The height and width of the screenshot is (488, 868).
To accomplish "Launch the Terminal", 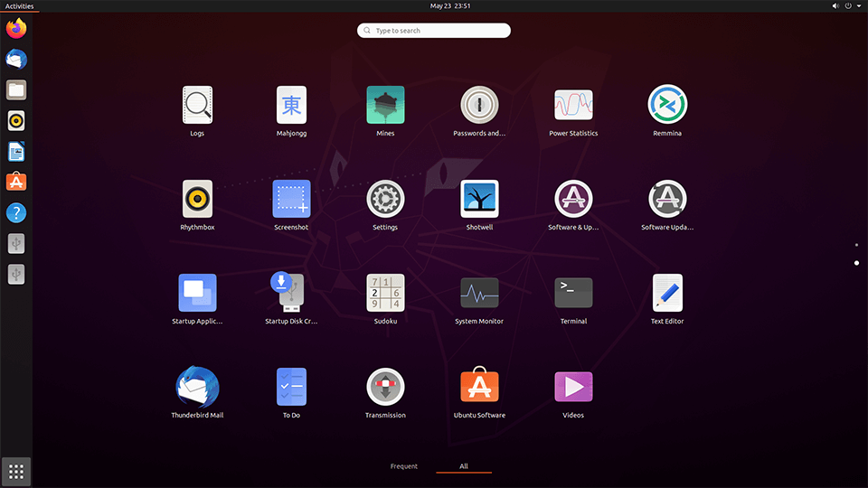I will click(x=573, y=293).
